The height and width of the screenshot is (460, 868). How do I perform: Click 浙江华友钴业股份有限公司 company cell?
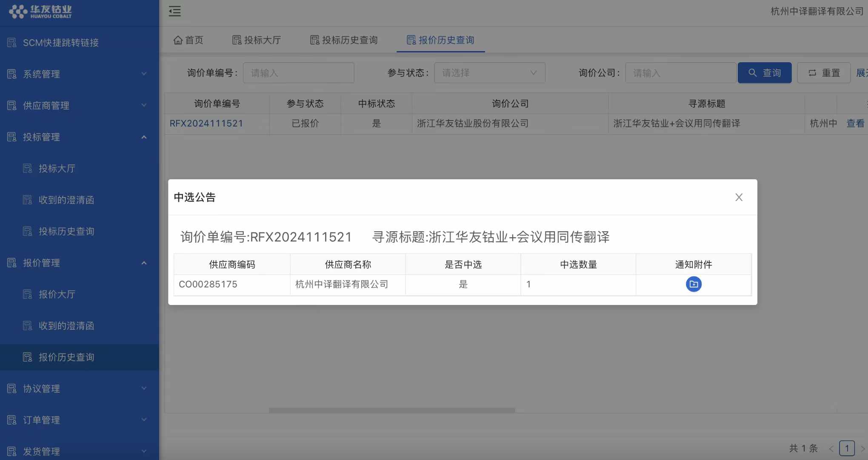pos(510,124)
